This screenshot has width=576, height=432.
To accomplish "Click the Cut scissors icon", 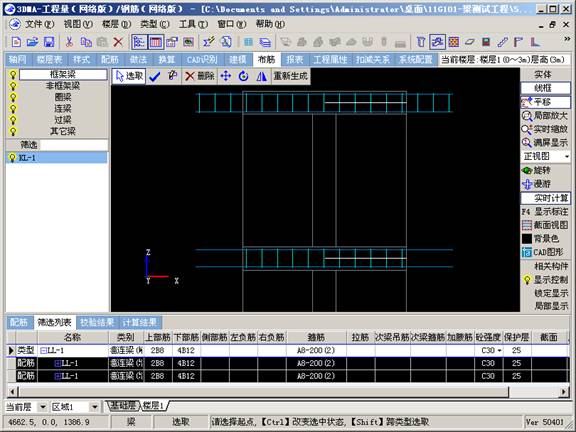I will click(69, 42).
